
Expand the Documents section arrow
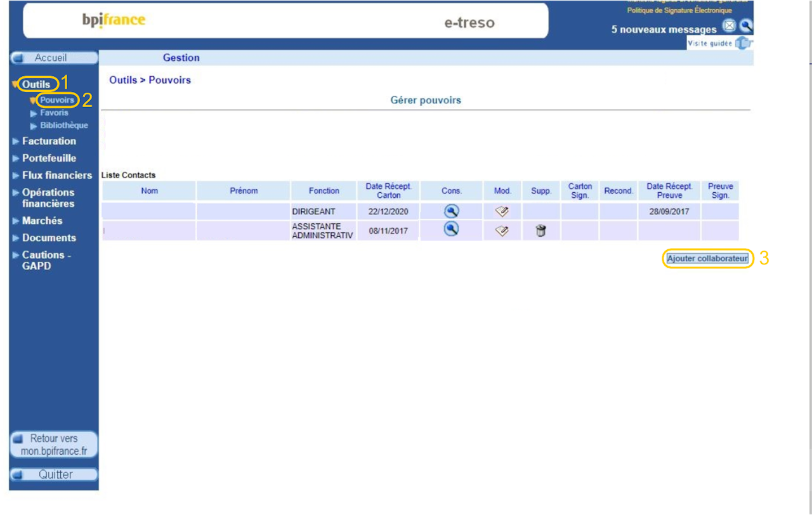click(16, 238)
